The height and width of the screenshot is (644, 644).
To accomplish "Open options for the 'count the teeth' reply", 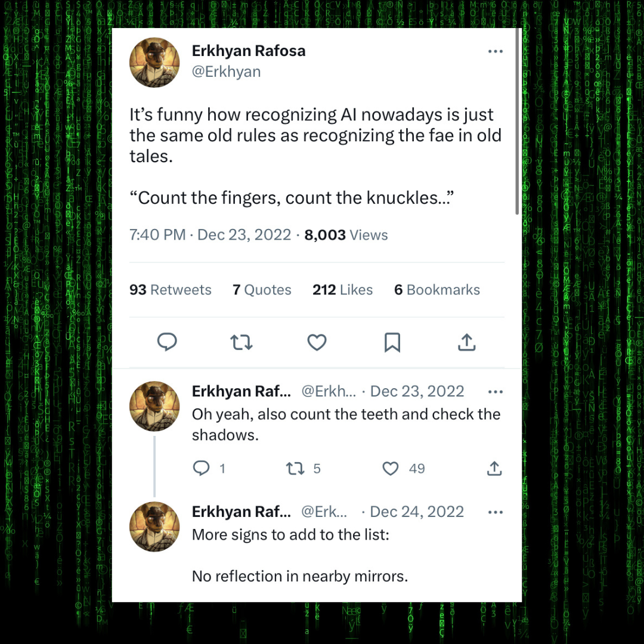I will tap(496, 391).
